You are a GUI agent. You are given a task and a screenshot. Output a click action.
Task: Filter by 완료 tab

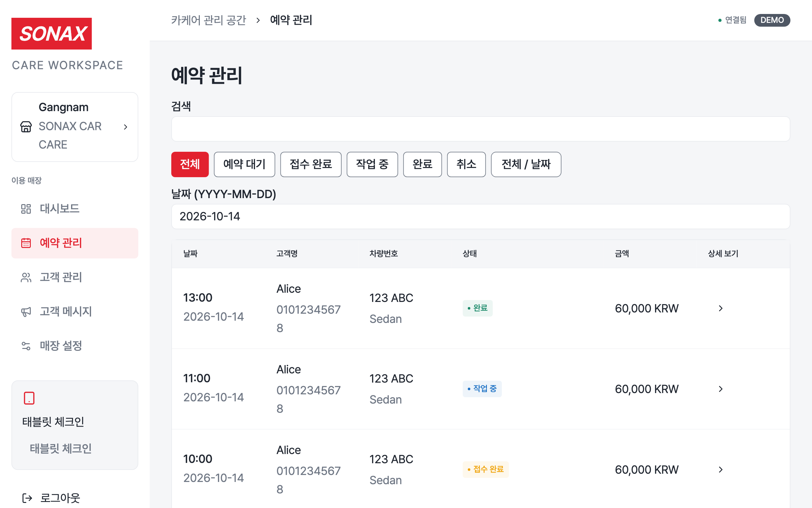point(422,164)
